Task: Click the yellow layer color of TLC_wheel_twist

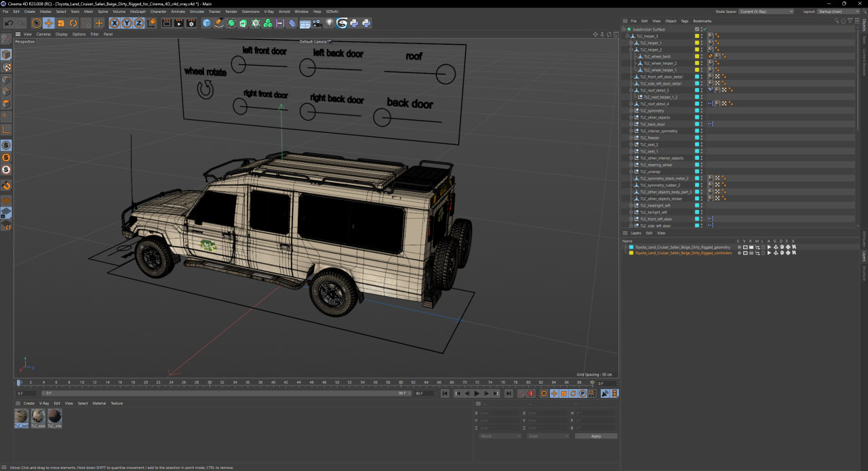Action: (696, 56)
